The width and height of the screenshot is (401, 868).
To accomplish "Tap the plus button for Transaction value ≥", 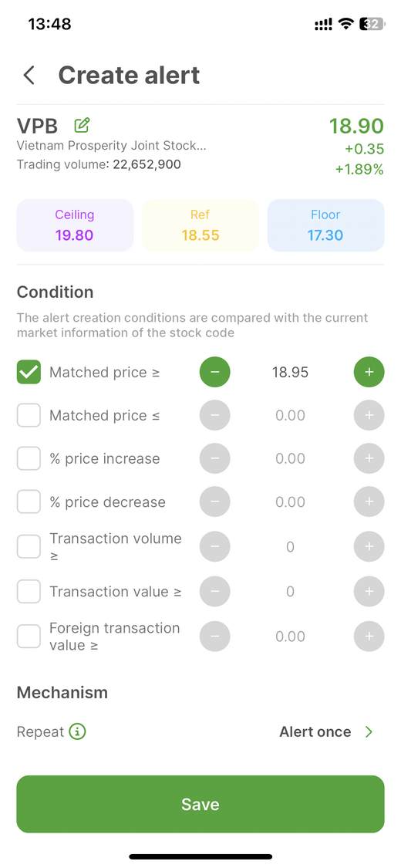I will pyautogui.click(x=369, y=591).
